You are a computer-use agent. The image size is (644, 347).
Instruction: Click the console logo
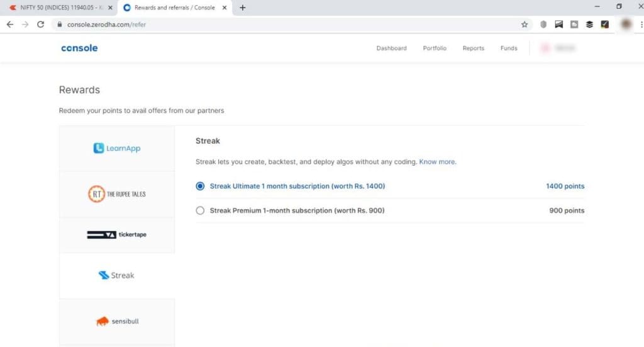[79, 48]
